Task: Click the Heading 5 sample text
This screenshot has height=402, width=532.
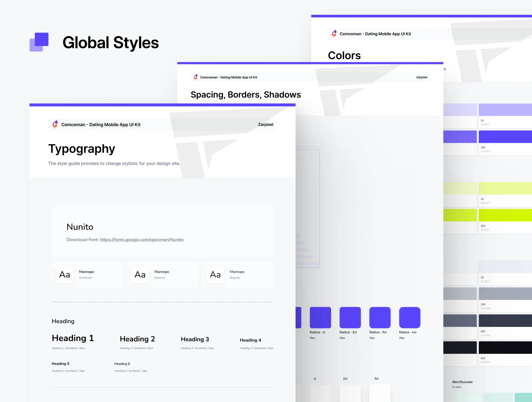Action: 61,364
